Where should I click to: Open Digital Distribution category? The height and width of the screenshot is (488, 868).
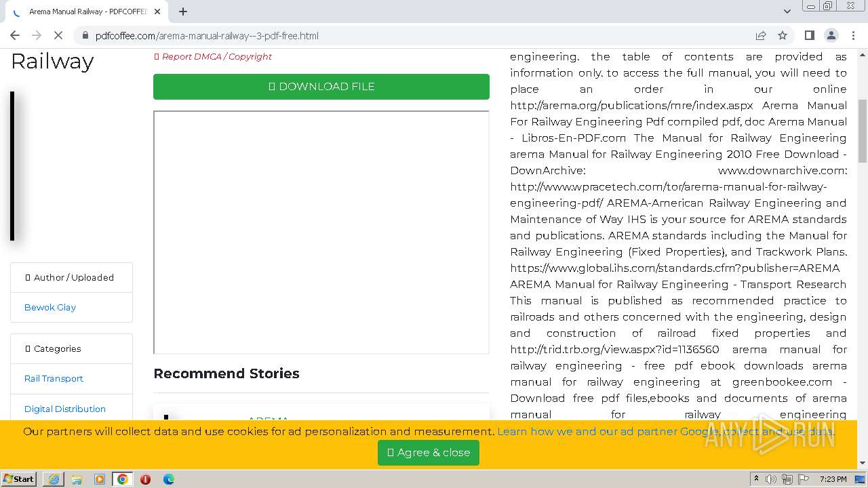coord(65,409)
